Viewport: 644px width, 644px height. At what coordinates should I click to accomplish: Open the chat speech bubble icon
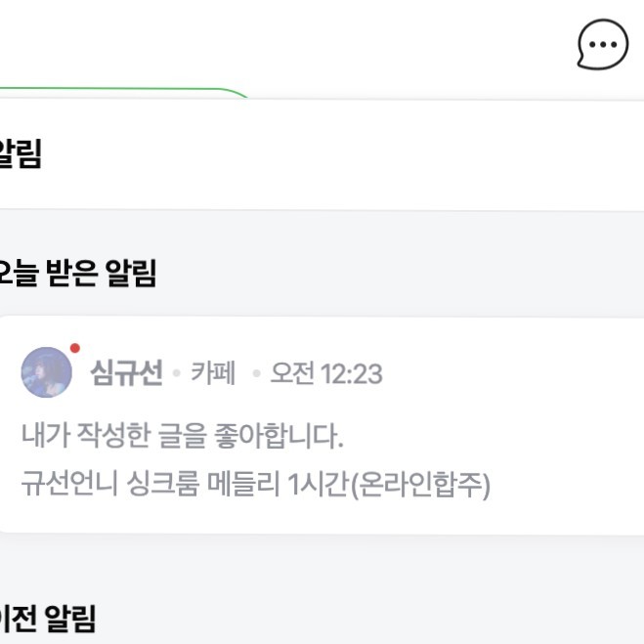[603, 45]
